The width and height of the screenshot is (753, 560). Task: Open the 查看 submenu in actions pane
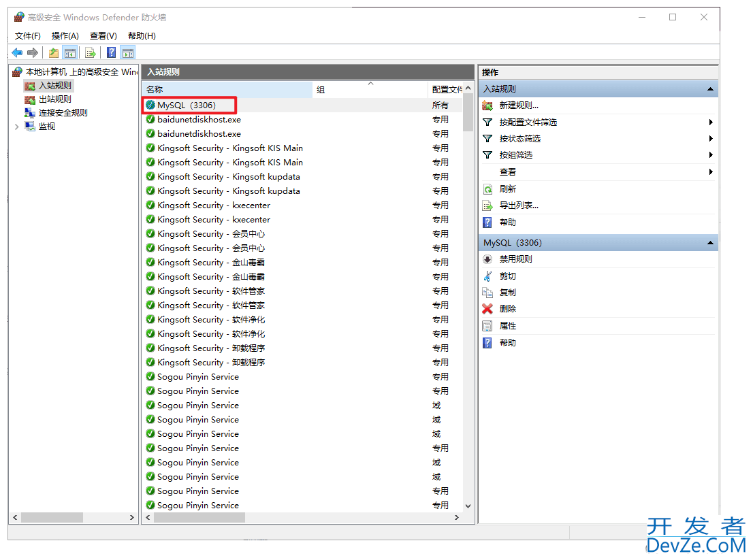597,171
